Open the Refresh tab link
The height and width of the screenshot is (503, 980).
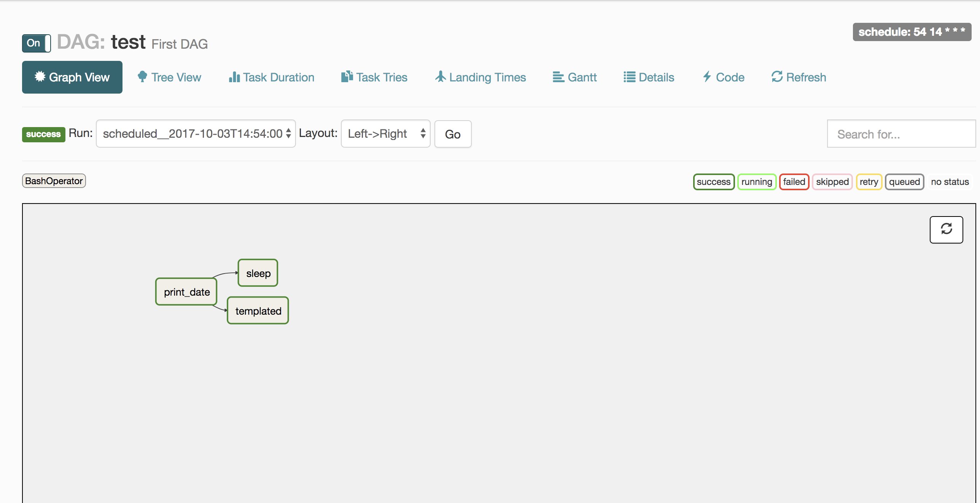click(x=799, y=77)
